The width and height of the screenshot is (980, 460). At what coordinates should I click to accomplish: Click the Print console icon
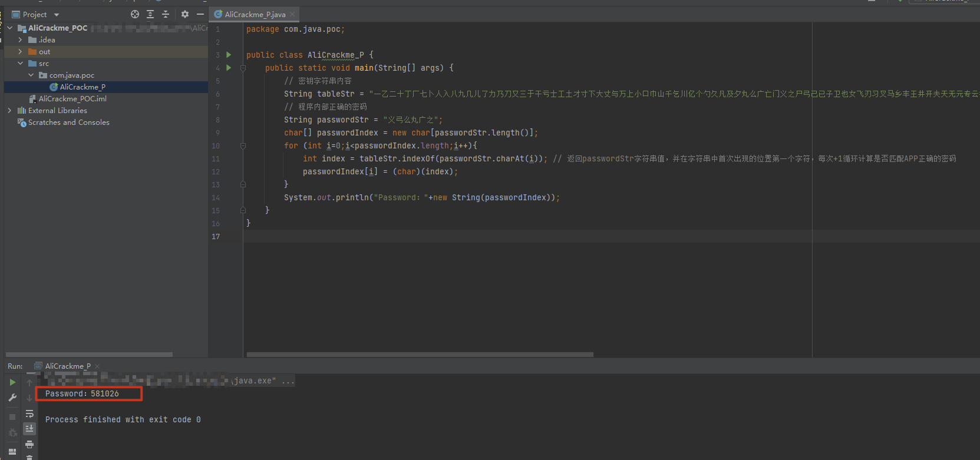[x=29, y=444]
